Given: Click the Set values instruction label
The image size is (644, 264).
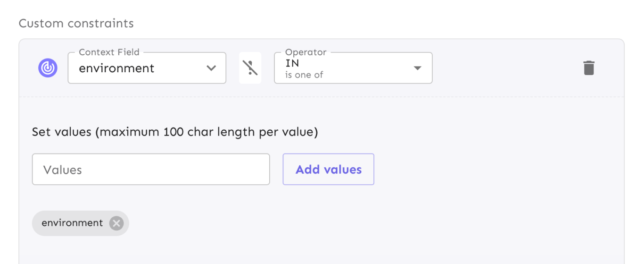Looking at the screenshot, I should click(x=175, y=132).
